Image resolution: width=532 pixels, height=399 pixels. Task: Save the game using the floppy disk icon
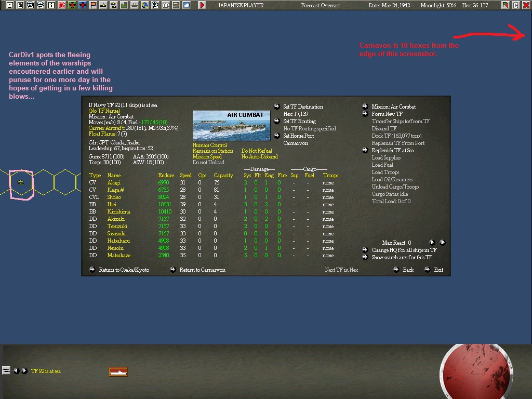[9, 5]
